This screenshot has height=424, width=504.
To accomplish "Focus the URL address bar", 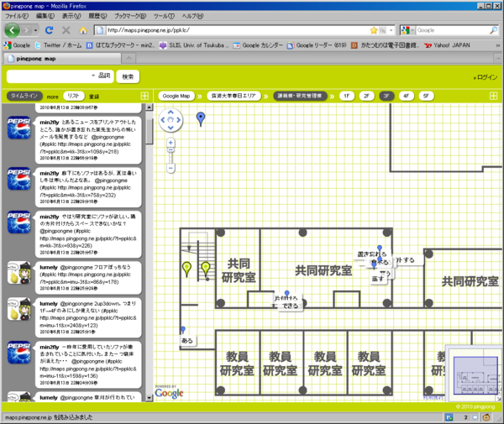I will pos(238,30).
